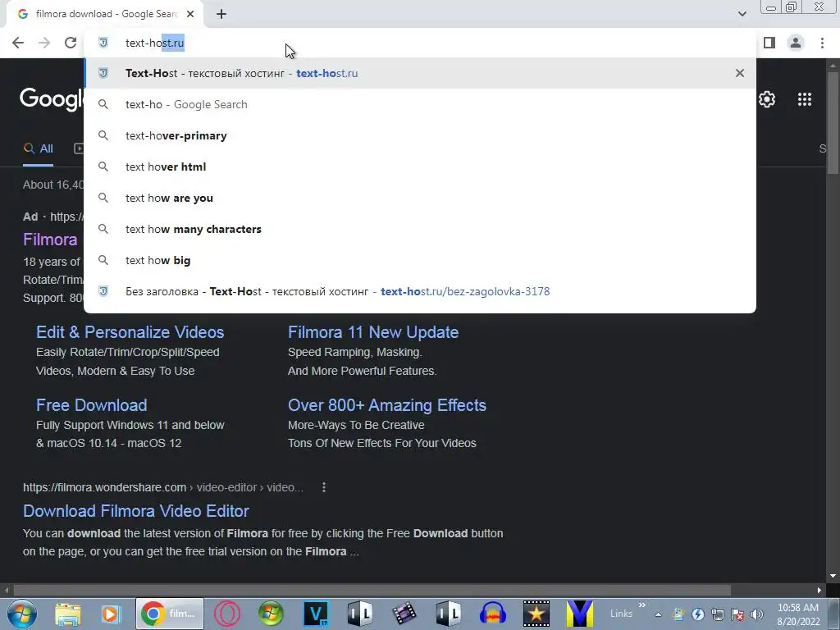This screenshot has height=630, width=840.
Task: Open the Google apps grid
Action: (805, 99)
